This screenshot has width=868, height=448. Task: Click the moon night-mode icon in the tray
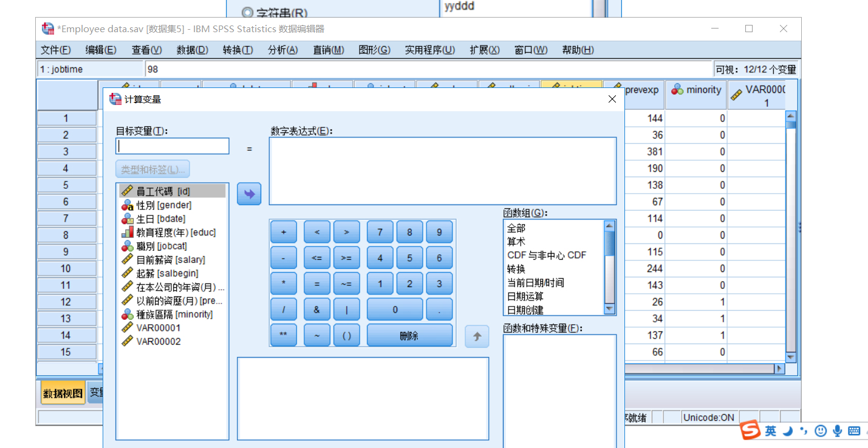click(x=787, y=431)
